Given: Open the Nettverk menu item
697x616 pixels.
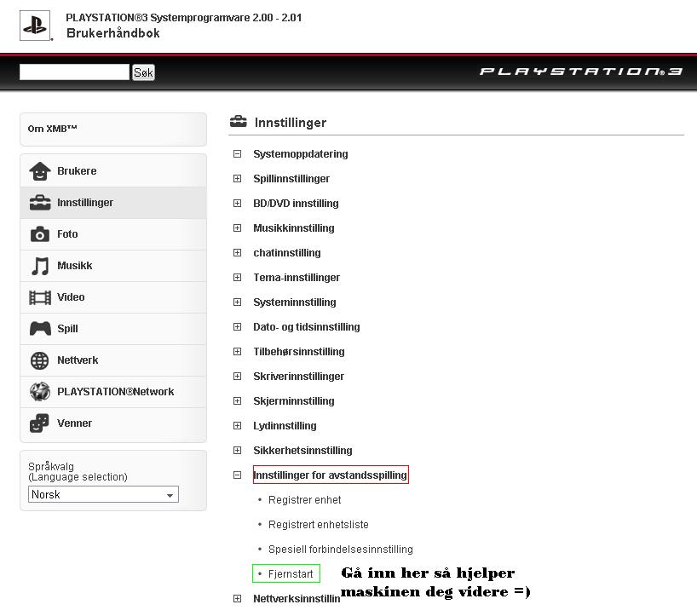Looking at the screenshot, I should point(113,360).
